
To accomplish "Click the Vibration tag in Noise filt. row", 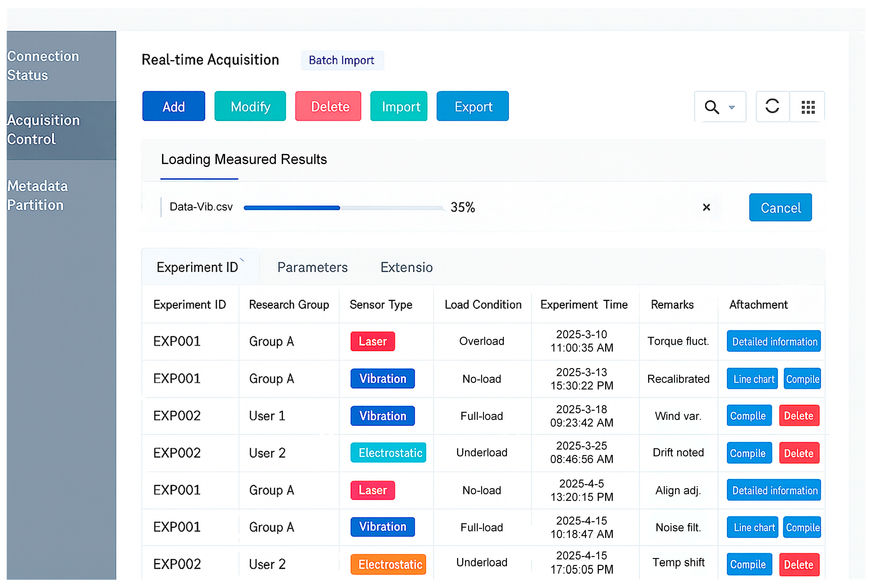I will click(x=382, y=527).
